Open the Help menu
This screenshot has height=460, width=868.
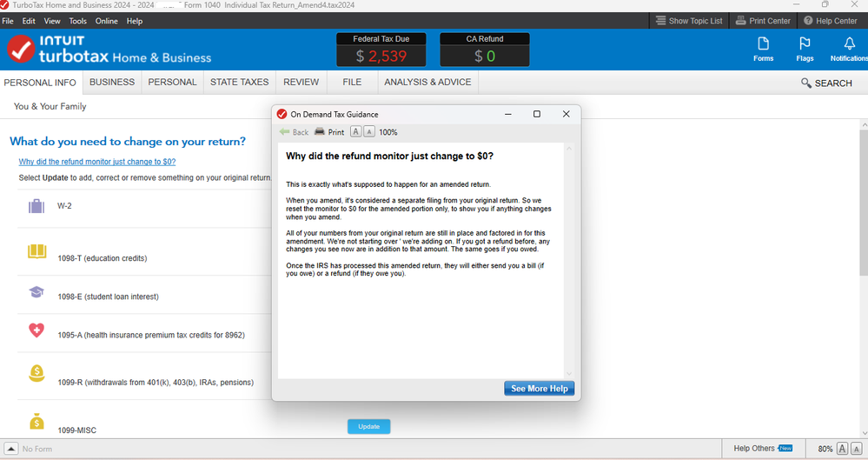[135, 21]
